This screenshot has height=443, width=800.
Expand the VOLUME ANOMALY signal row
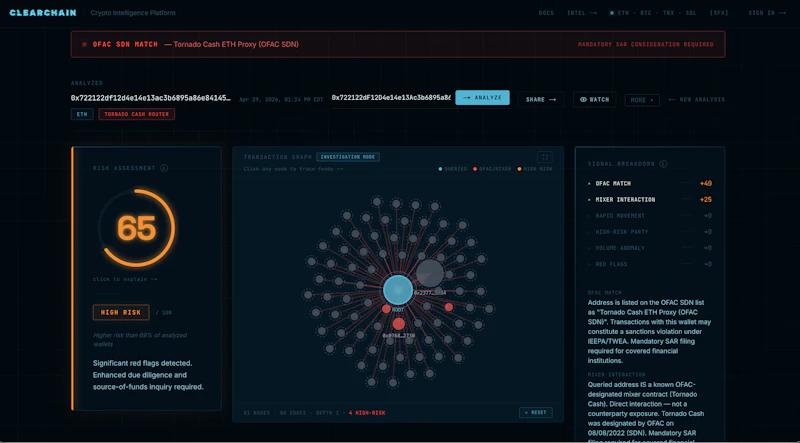pyautogui.click(x=650, y=248)
